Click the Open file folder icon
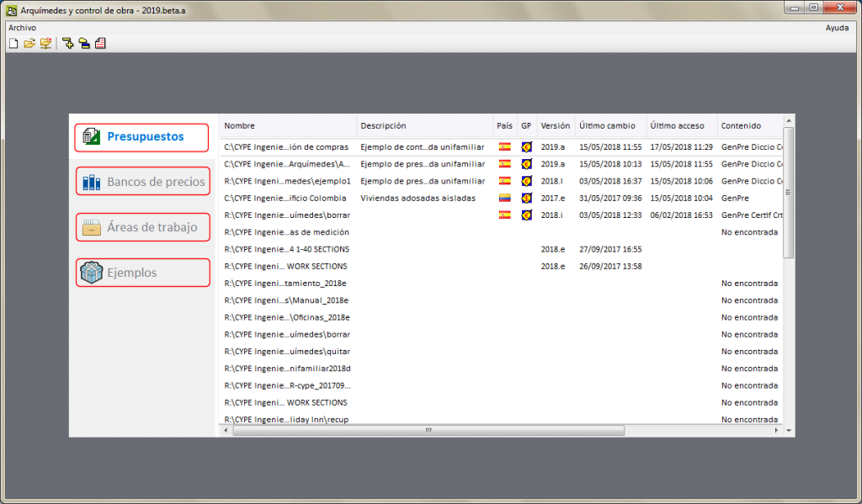Image resolution: width=862 pixels, height=504 pixels. [29, 44]
